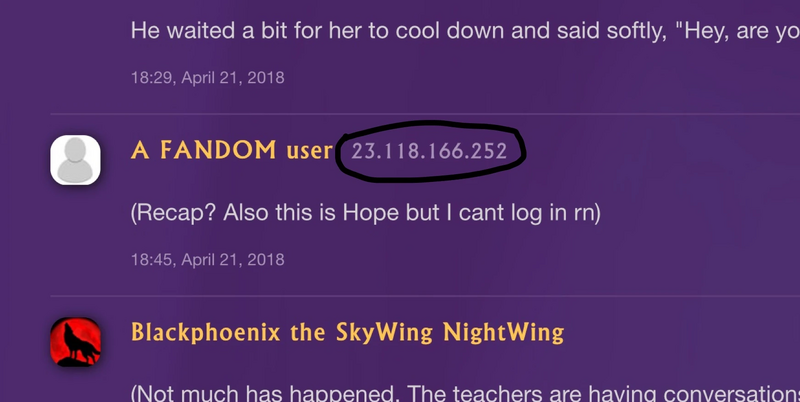This screenshot has width=800, height=402.
Task: Click the word "FANDOM" in the anonymous username
Action: tap(218, 150)
